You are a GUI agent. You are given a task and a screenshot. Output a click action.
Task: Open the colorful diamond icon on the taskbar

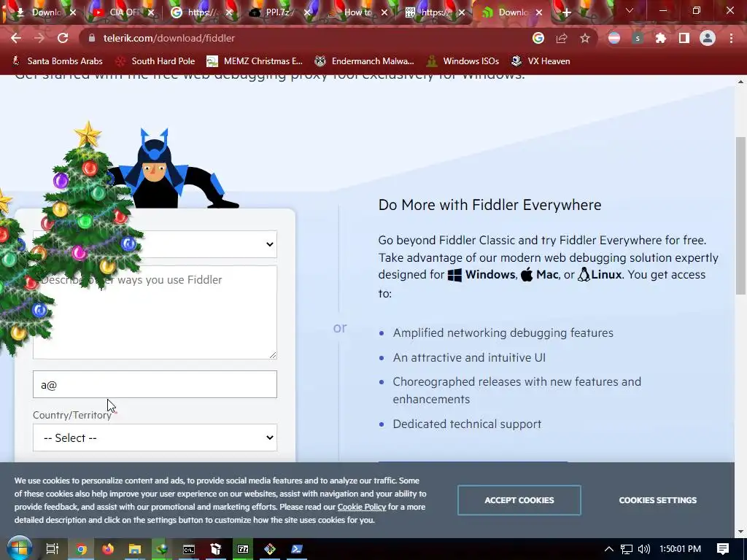tap(270, 549)
